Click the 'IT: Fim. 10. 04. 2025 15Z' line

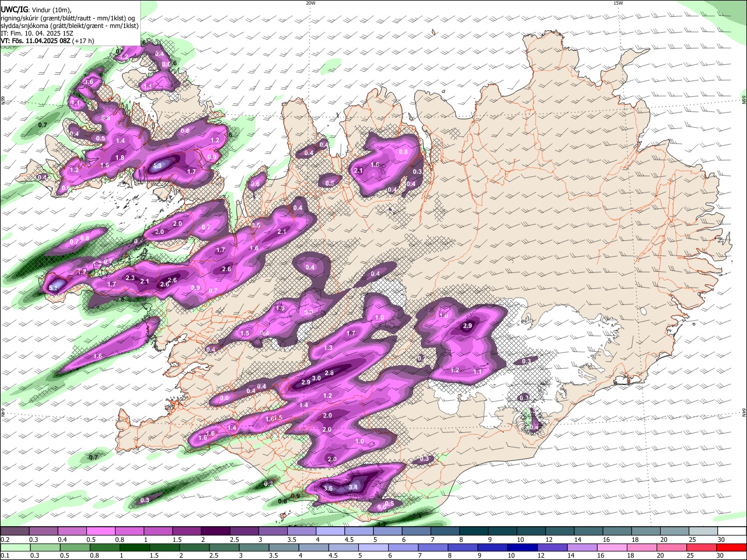click(x=37, y=33)
